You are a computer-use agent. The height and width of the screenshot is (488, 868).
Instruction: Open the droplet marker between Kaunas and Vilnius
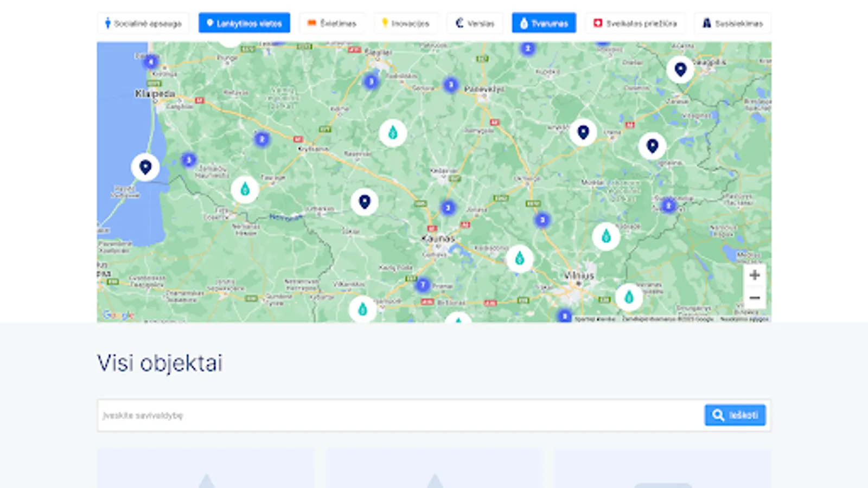519,258
